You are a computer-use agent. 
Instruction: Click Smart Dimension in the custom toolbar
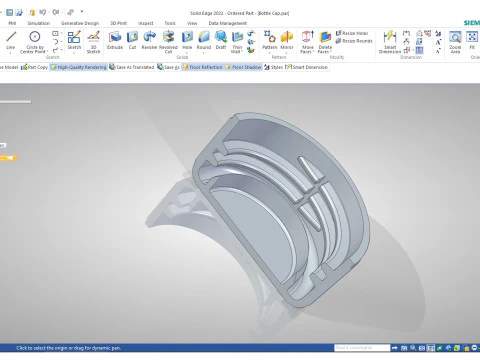click(x=307, y=67)
